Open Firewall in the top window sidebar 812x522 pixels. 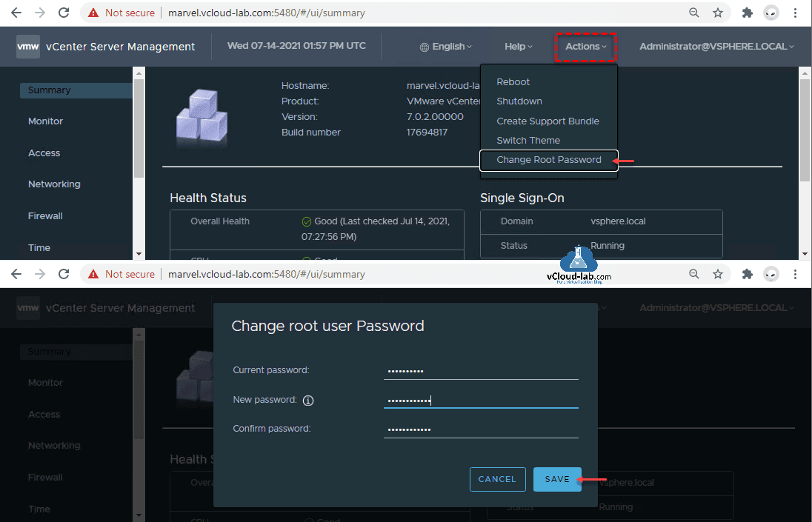coord(45,216)
